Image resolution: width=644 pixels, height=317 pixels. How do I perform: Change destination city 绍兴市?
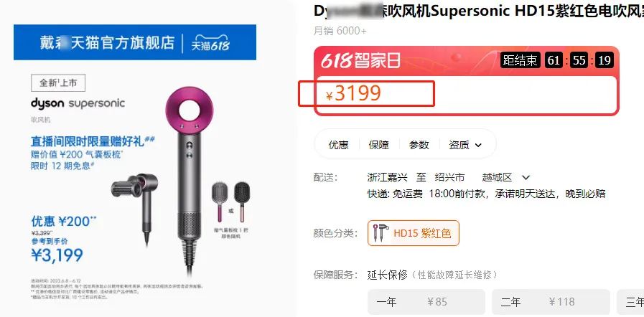pyautogui.click(x=449, y=177)
